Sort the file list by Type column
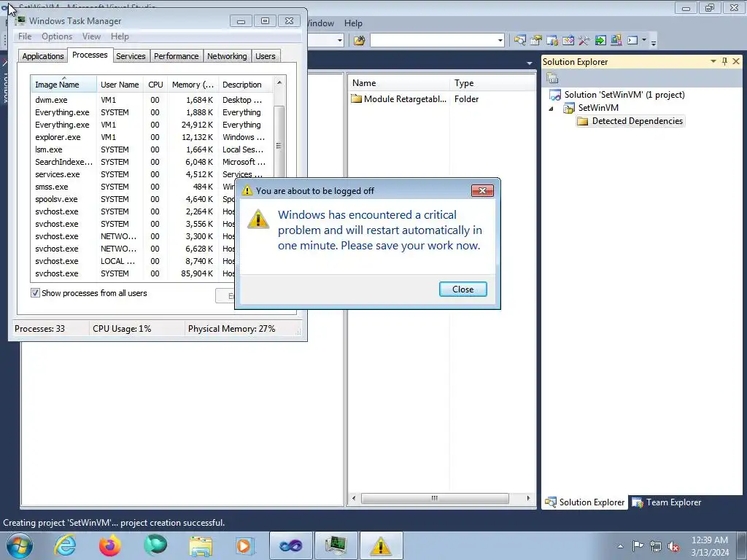The image size is (747, 560). point(493,83)
